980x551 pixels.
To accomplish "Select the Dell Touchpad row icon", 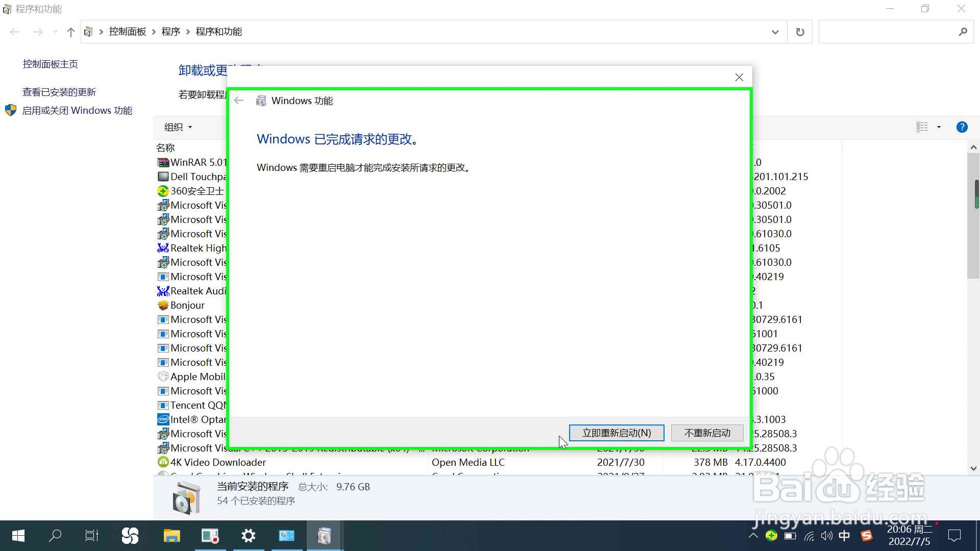I will point(163,177).
